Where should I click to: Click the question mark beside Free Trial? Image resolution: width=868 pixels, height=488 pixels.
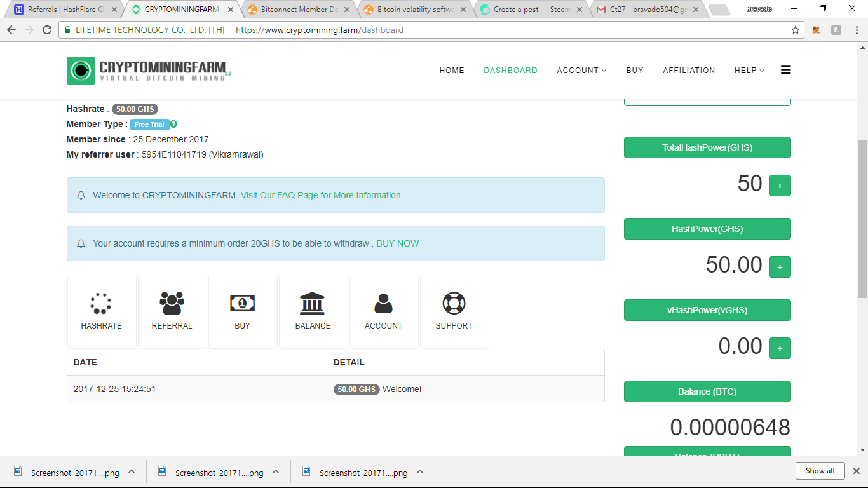pos(173,125)
